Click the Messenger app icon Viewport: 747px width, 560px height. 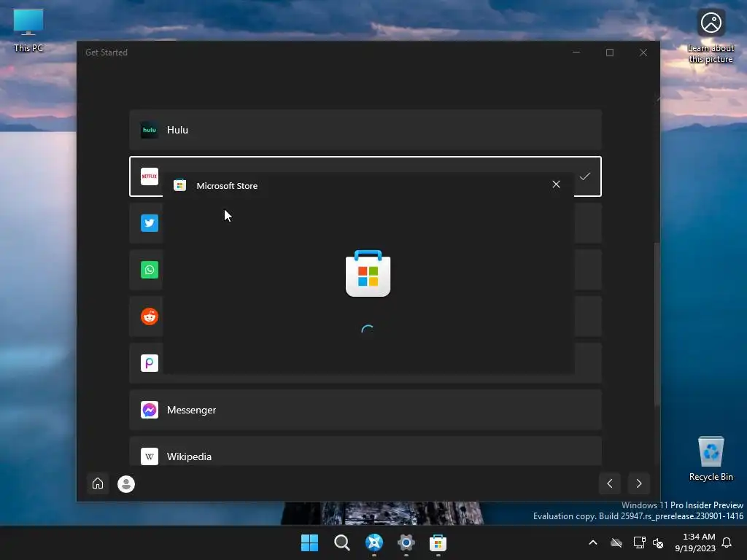coord(149,410)
